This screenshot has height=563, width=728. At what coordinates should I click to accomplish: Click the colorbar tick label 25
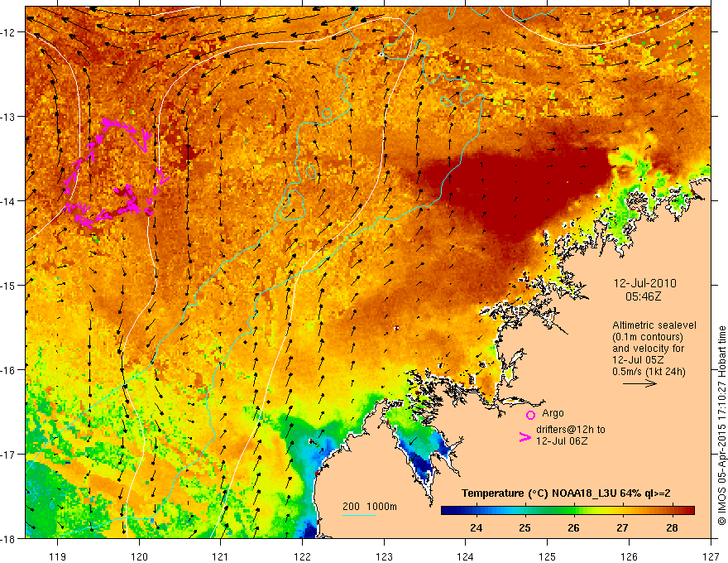[524, 527]
